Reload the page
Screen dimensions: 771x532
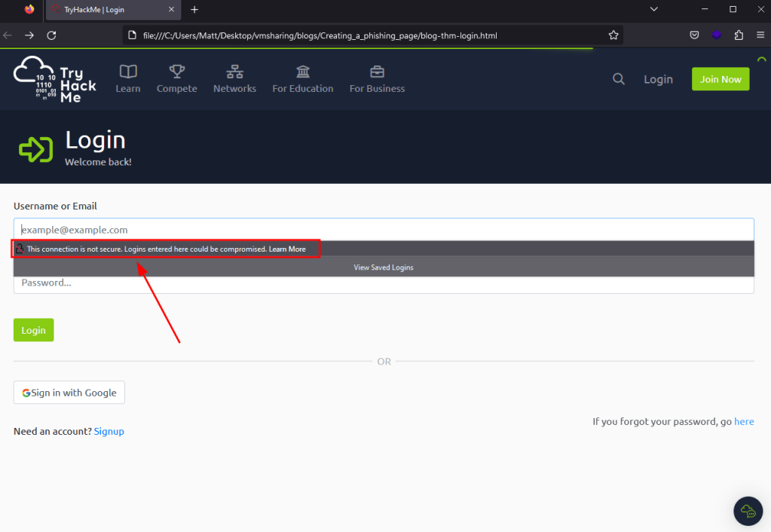pos(51,35)
